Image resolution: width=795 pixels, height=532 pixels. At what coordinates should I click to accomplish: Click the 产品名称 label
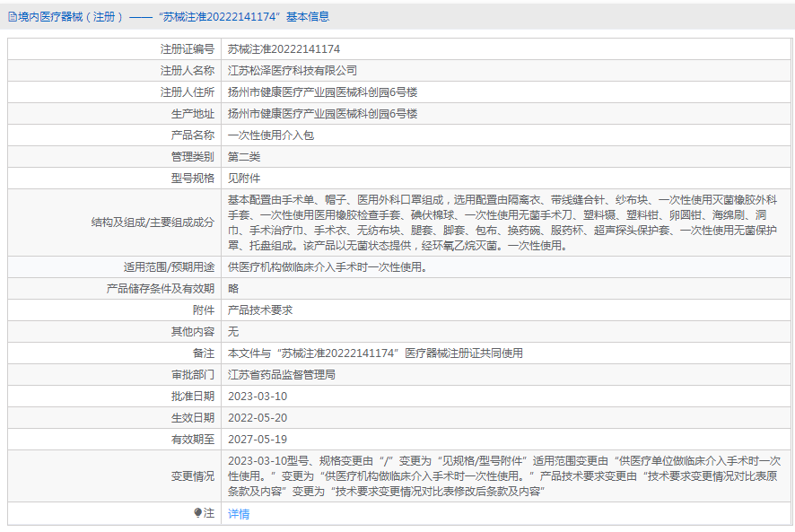193,135
